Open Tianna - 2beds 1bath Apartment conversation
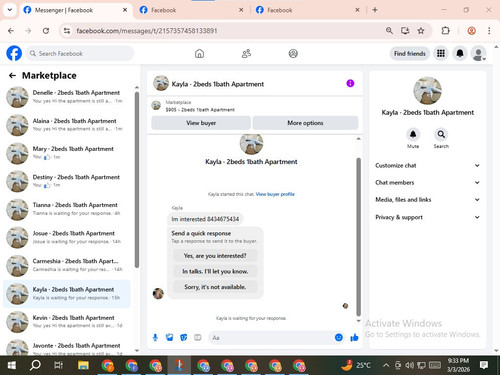 click(x=67, y=209)
